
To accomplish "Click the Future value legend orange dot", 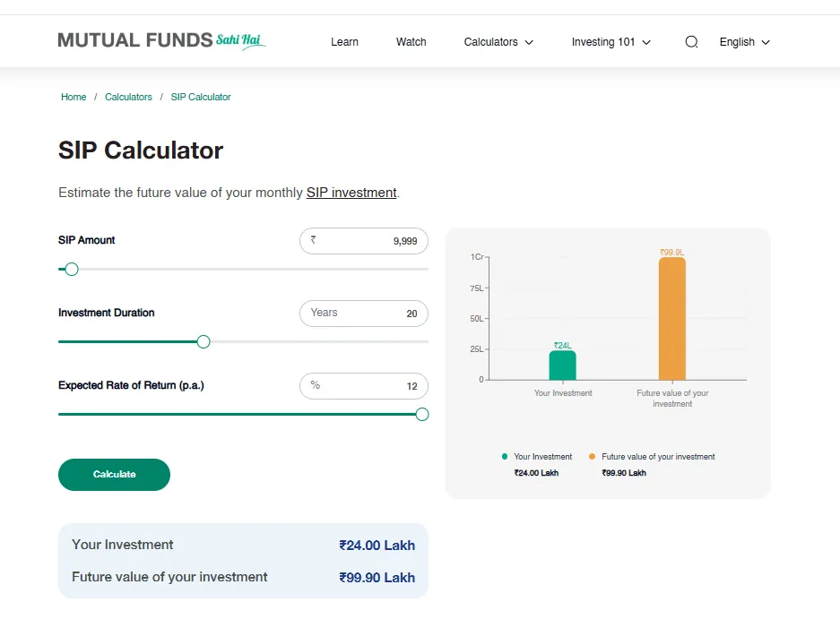I will (592, 457).
